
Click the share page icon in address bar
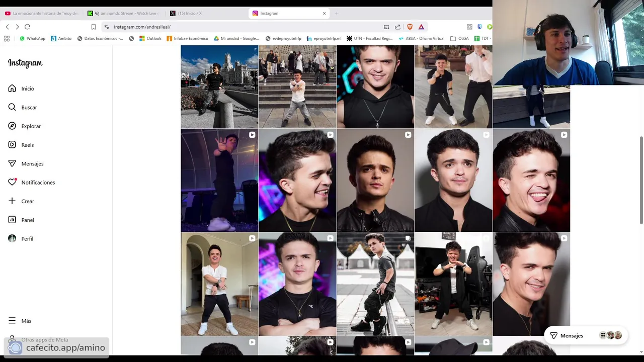[397, 27]
